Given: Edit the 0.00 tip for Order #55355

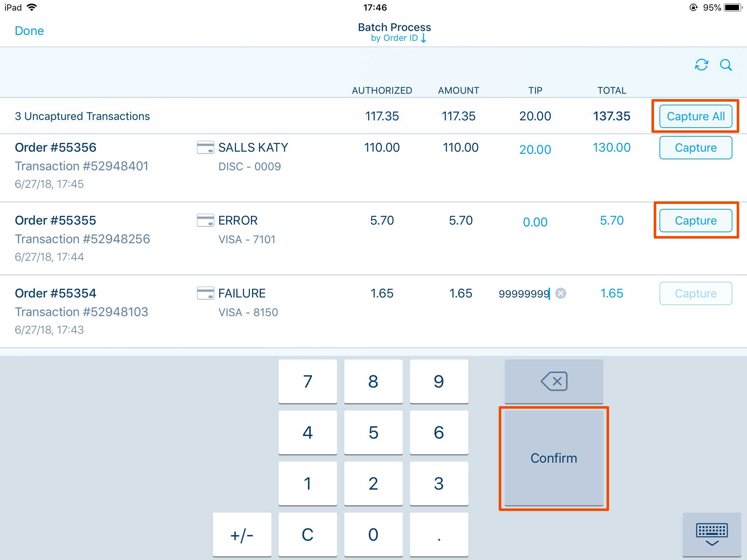Looking at the screenshot, I should [535, 222].
